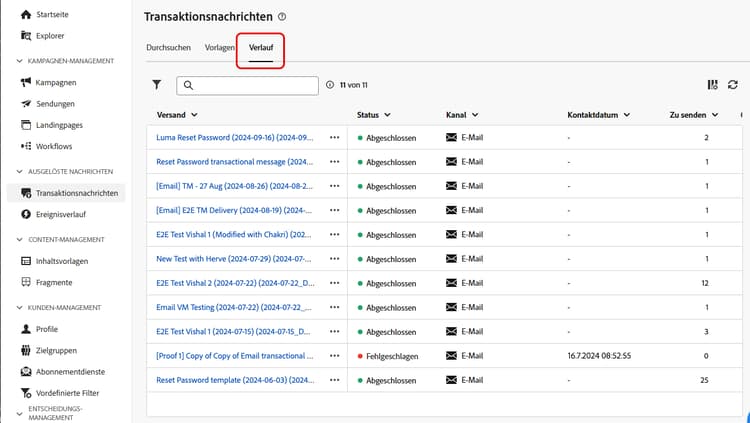Click the Landingpages icon

click(x=26, y=125)
